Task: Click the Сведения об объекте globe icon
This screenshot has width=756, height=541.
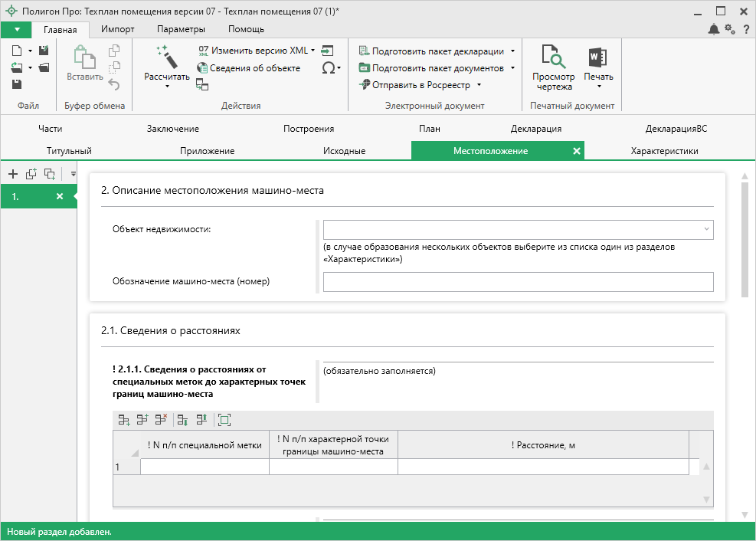Action: point(203,68)
